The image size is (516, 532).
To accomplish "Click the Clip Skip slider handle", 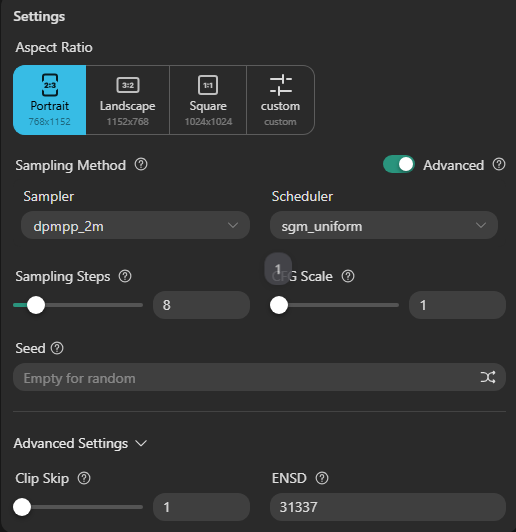I will 22,507.
